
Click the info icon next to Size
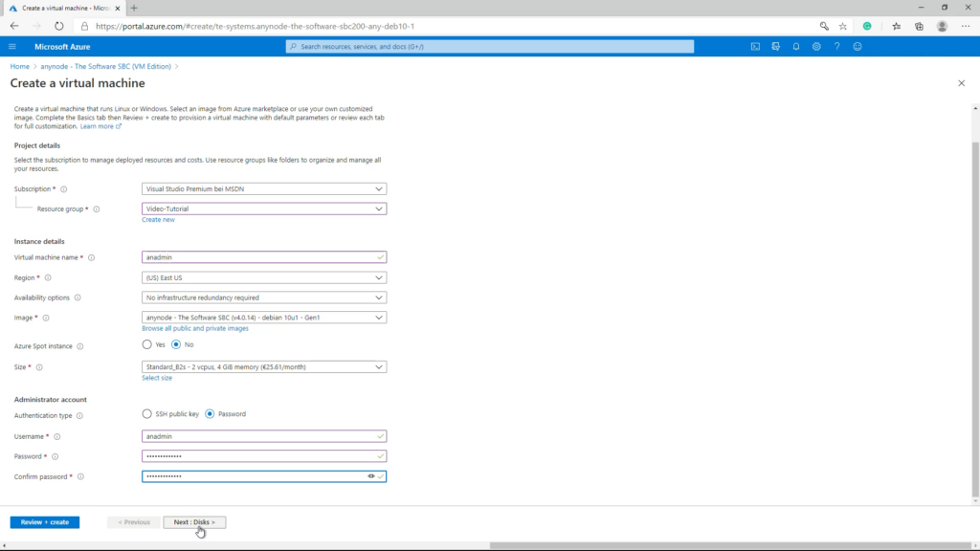point(39,367)
